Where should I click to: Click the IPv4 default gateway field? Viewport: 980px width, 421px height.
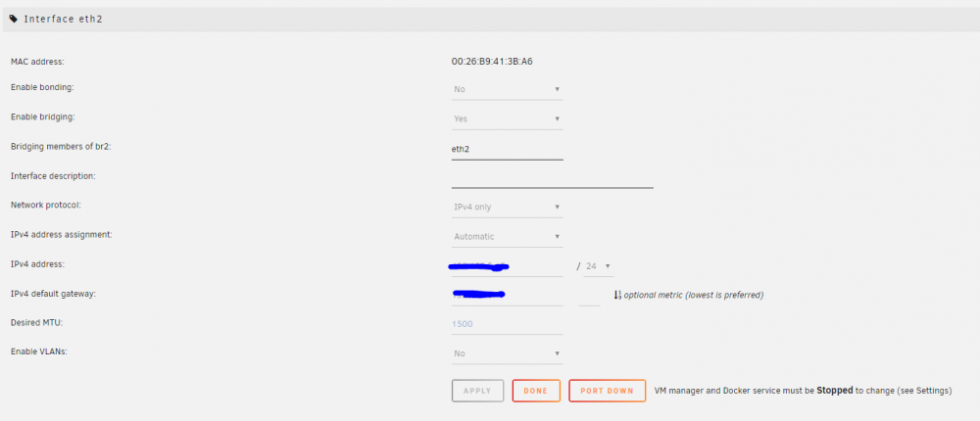[507, 296]
